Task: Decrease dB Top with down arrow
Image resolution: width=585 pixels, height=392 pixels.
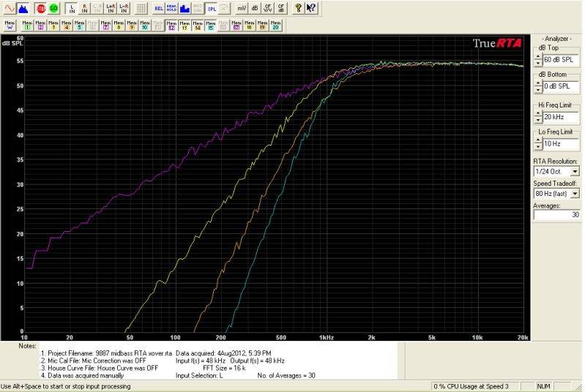Action: point(538,63)
